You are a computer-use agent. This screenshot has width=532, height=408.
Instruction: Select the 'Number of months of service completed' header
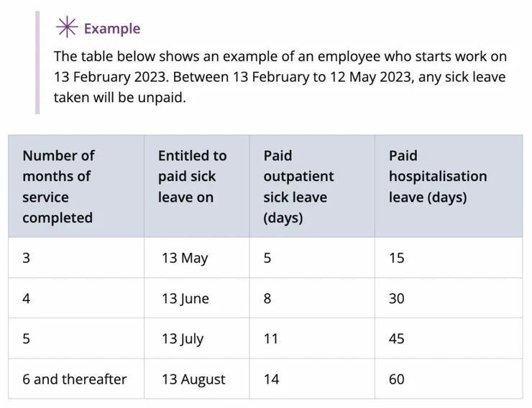click(58, 187)
